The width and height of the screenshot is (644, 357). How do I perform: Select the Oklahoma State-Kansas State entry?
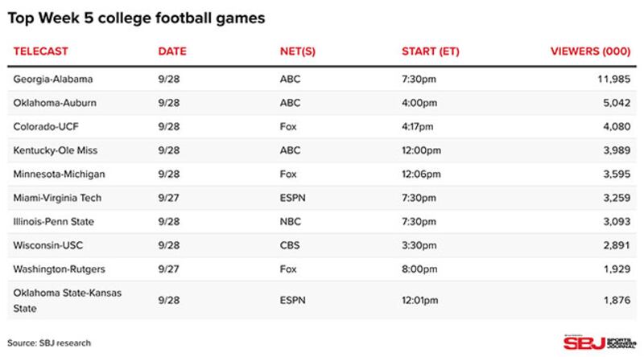point(68,299)
